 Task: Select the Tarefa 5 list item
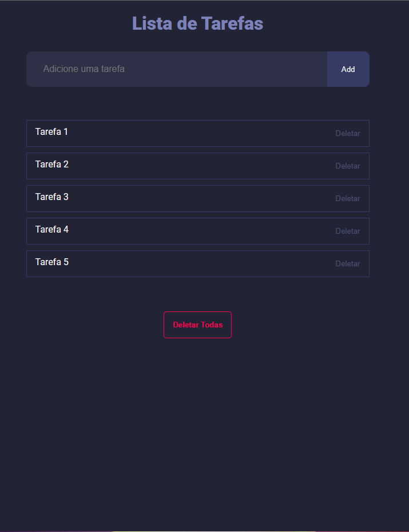[x=197, y=263]
